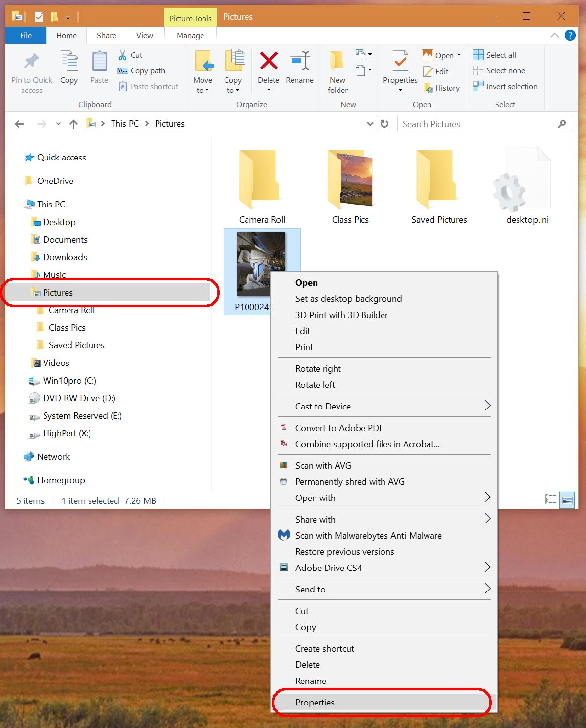
Task: Click the Help question mark icon
Action: (x=570, y=35)
